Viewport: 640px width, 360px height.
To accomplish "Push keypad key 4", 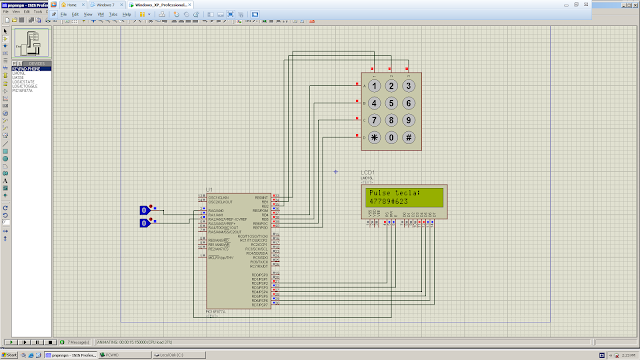I will [374, 103].
